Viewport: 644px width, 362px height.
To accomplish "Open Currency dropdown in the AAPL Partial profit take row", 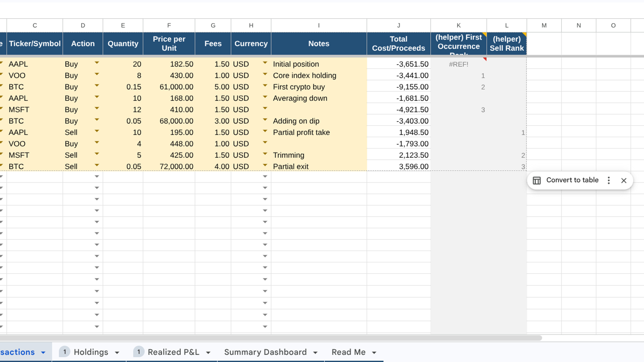I will tap(265, 131).
